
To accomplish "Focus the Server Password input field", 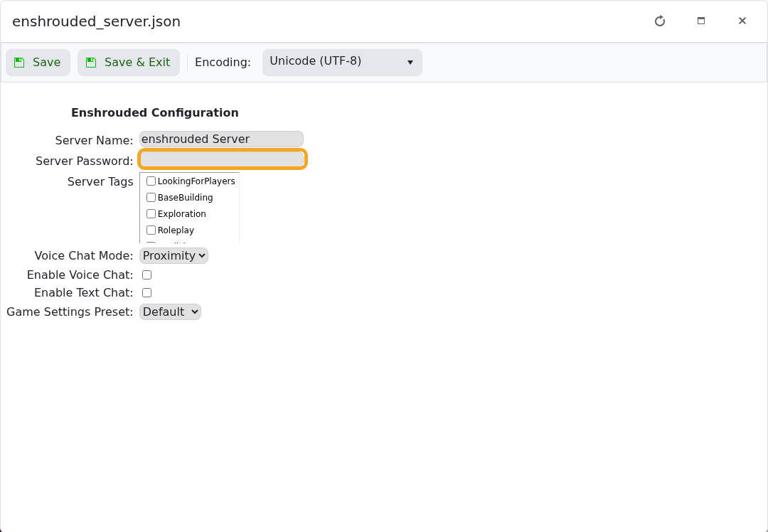I will (x=223, y=160).
